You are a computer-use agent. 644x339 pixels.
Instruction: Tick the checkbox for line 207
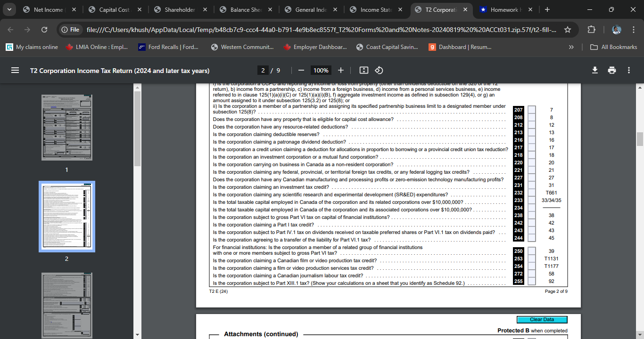531,110
